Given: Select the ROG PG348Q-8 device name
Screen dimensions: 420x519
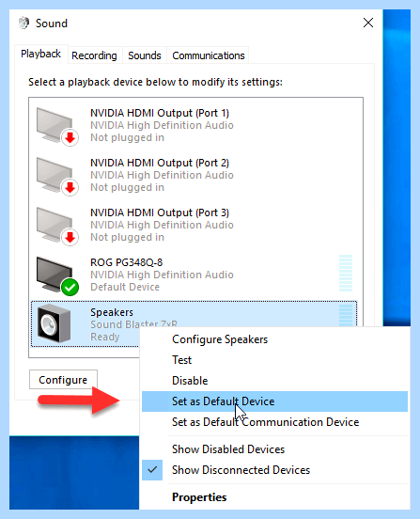Looking at the screenshot, I should click(127, 262).
